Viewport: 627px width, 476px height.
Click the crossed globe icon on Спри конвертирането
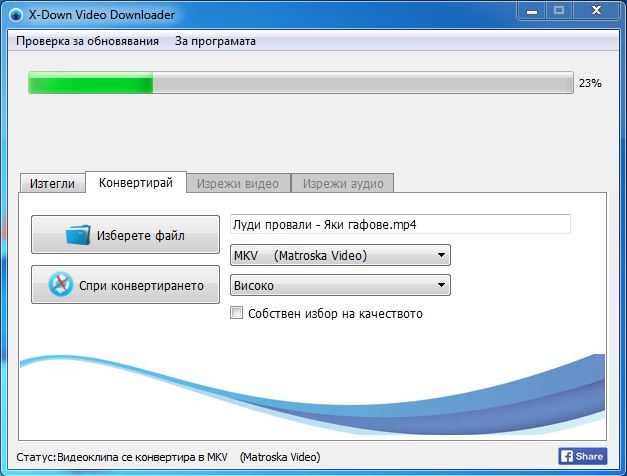point(60,284)
